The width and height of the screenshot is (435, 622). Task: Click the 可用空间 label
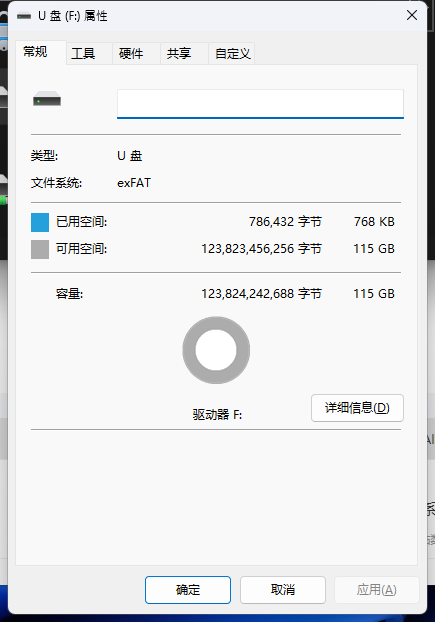pos(81,249)
